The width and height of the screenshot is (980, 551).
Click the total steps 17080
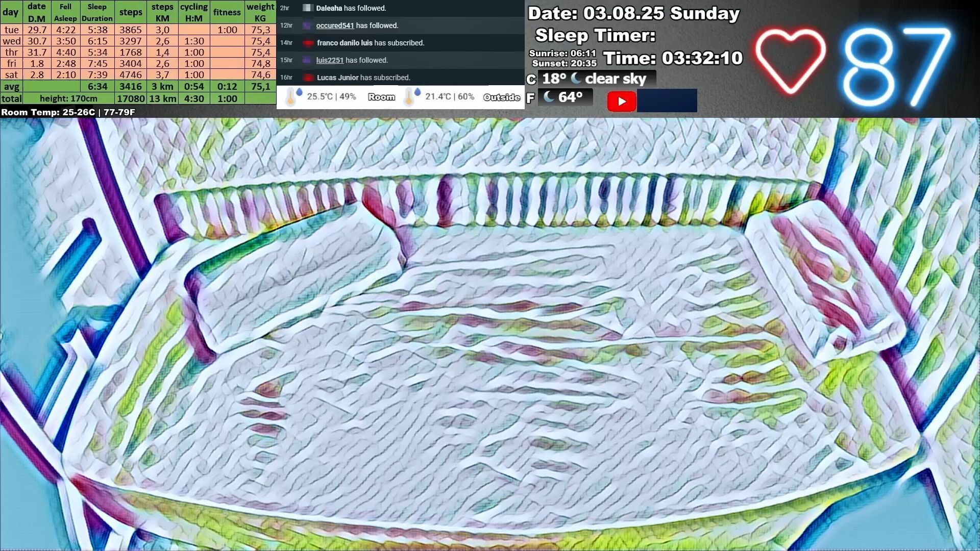131,98
